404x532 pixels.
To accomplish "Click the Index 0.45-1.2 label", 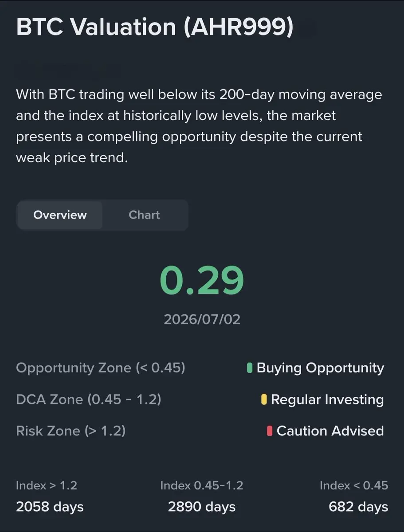I will coord(202,485).
